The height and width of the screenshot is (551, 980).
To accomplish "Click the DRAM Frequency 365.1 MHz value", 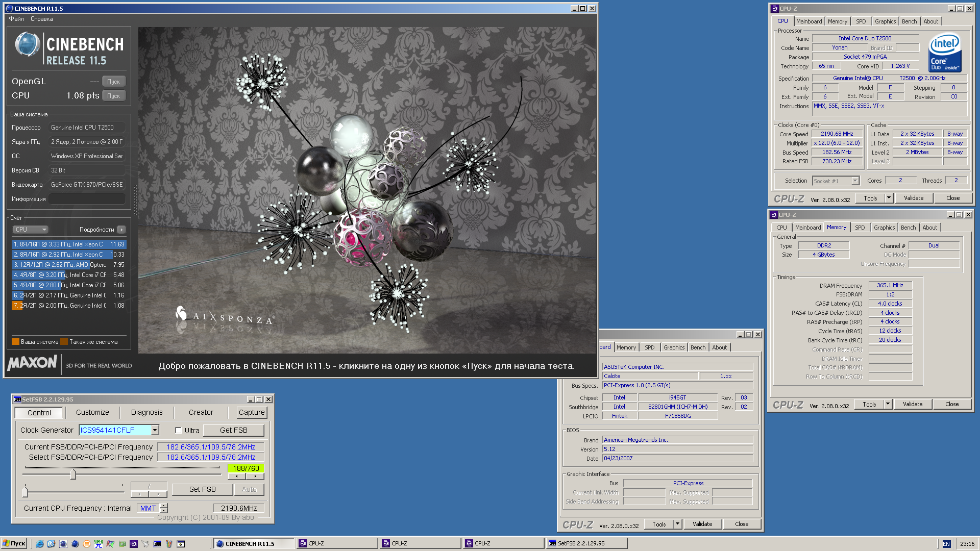I will point(890,285).
